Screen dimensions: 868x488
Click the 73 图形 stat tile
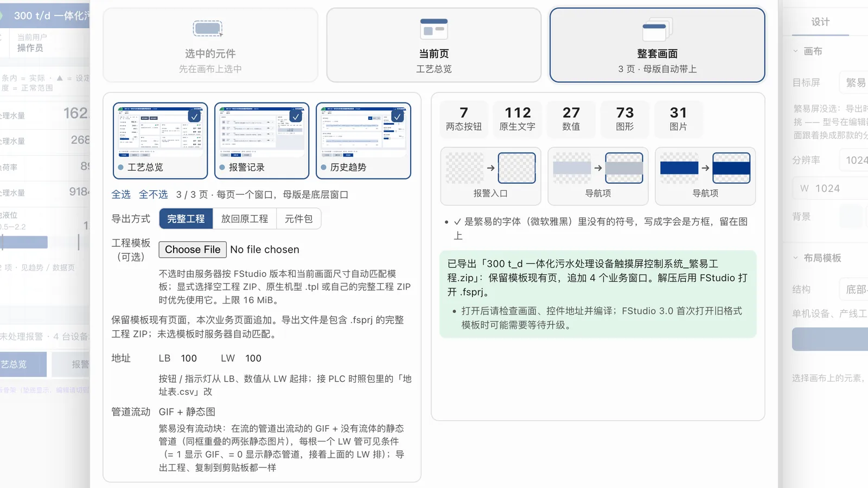pyautogui.click(x=625, y=119)
